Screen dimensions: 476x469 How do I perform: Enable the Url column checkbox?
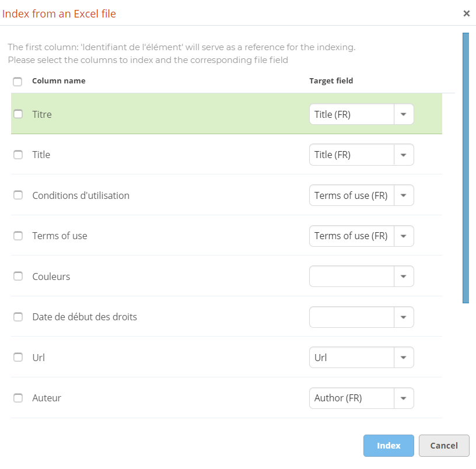(18, 358)
